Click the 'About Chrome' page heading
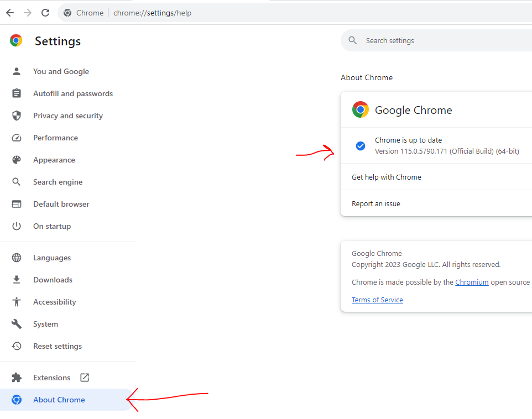The image size is (532, 419). tap(367, 77)
